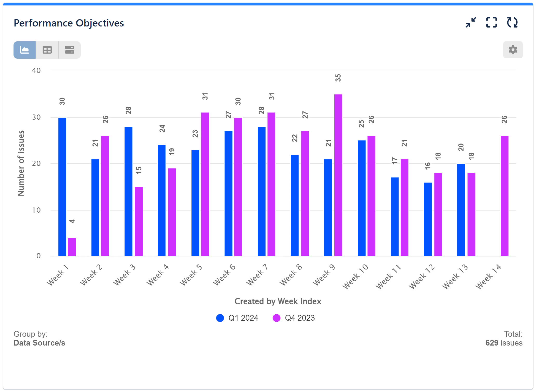
Task: Click the Performance Objectives title
Action: pyautogui.click(x=69, y=23)
